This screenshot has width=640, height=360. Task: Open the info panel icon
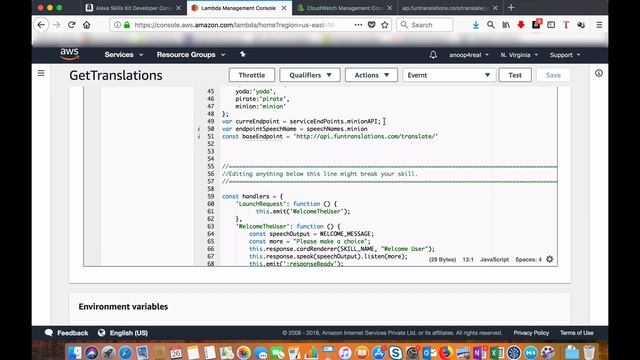tap(599, 73)
